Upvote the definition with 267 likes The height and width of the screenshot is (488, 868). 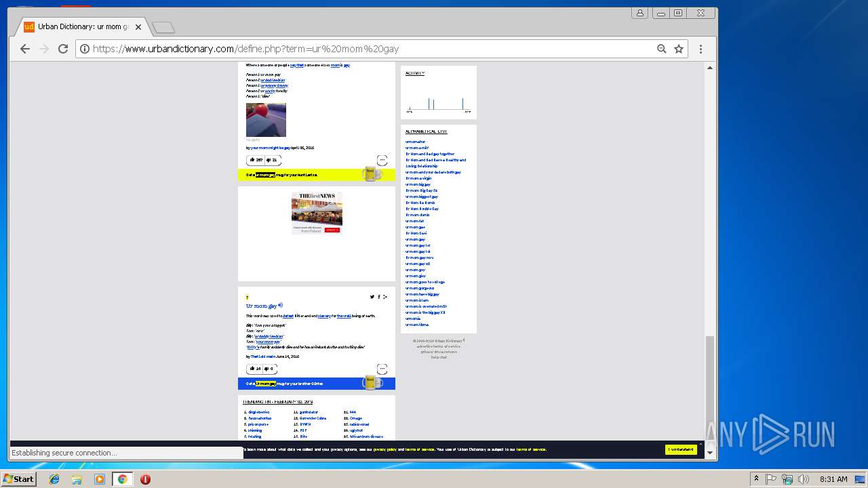tap(256, 160)
